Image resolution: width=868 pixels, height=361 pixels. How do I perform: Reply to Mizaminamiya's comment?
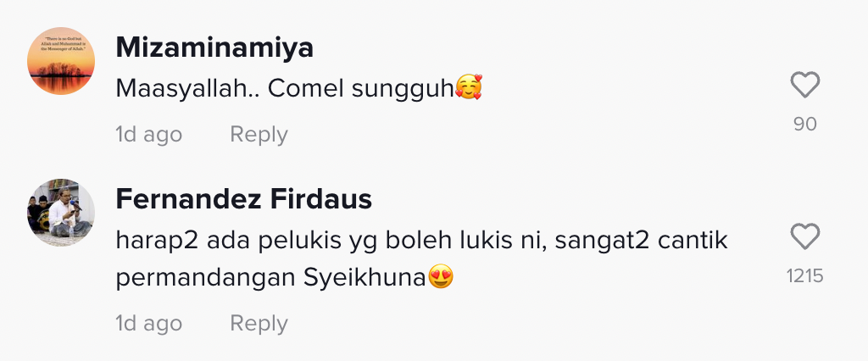[x=259, y=135]
